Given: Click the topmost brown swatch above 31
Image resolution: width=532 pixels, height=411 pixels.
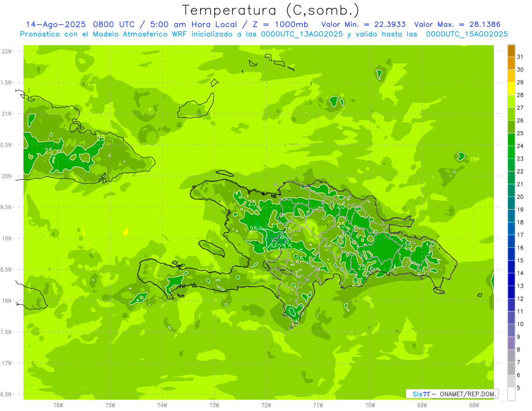Looking at the screenshot, I should (511, 51).
